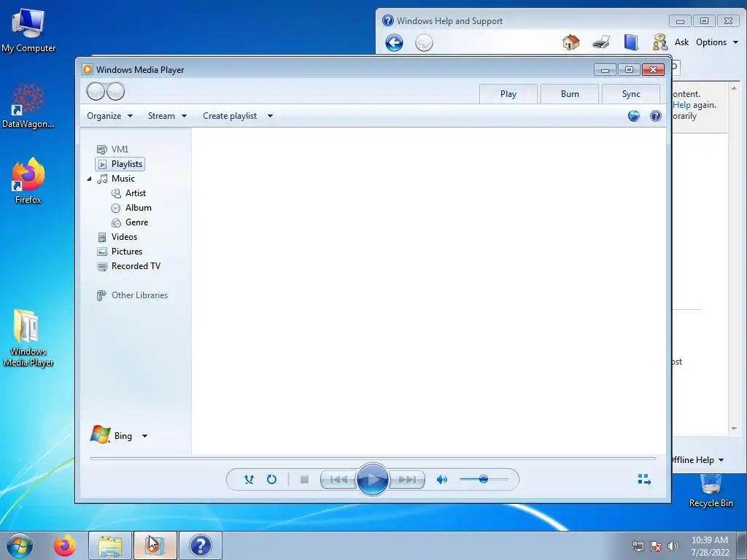This screenshot has width=747, height=560.
Task: Open Recorded TV library
Action: 128,266
